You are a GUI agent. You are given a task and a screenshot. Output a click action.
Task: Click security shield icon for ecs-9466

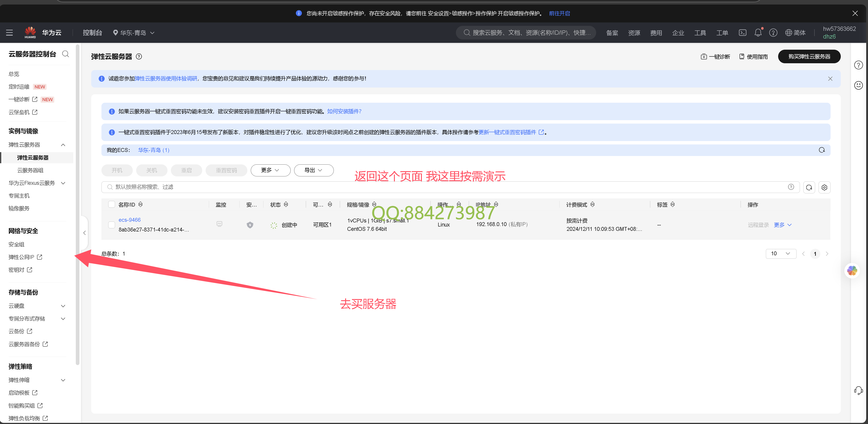point(250,225)
